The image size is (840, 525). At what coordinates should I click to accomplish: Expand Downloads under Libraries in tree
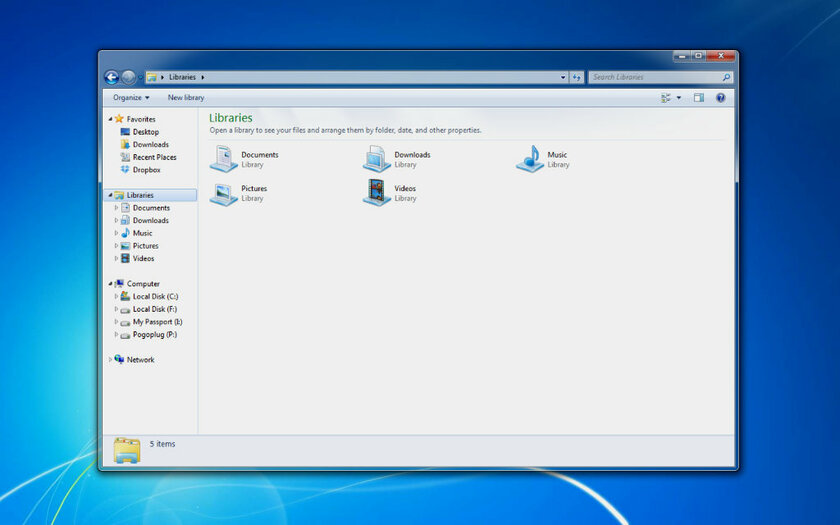(x=116, y=220)
